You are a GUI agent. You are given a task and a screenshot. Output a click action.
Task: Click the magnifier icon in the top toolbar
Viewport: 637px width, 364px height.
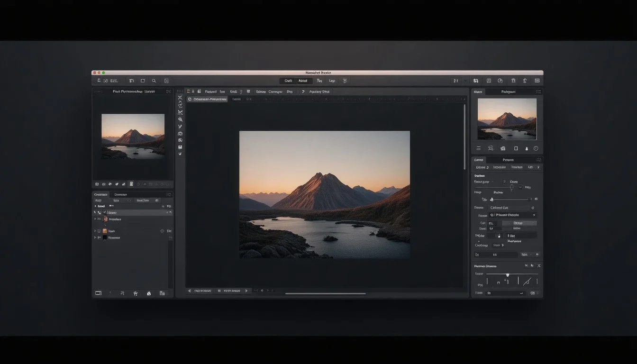click(x=154, y=81)
